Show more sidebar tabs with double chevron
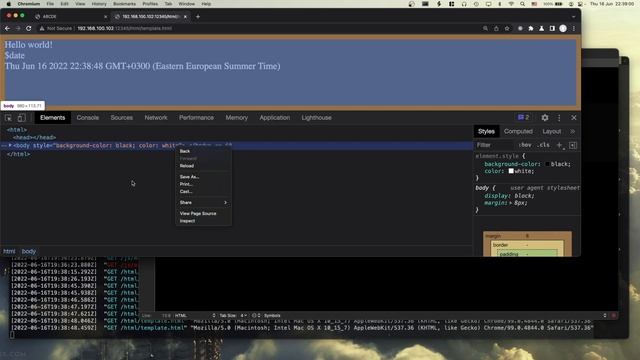 [573, 131]
